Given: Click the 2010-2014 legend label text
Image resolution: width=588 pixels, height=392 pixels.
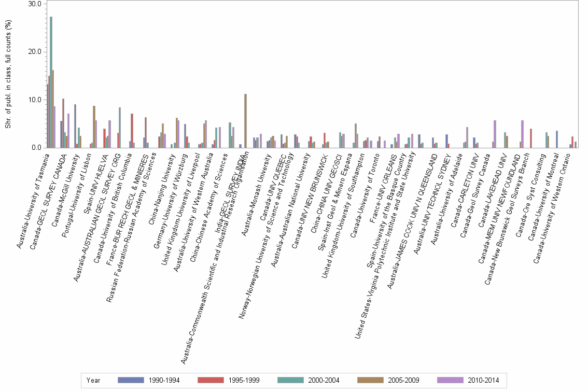Looking at the screenshot, I should [484, 380].
